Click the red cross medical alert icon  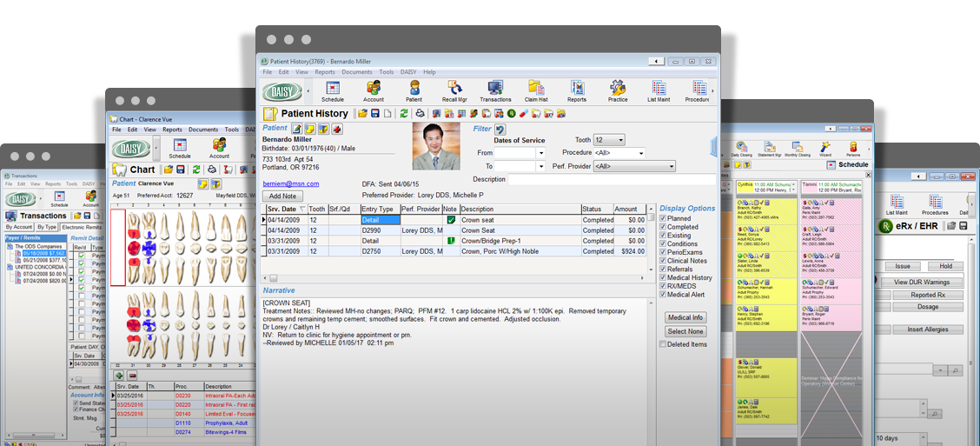(x=336, y=129)
